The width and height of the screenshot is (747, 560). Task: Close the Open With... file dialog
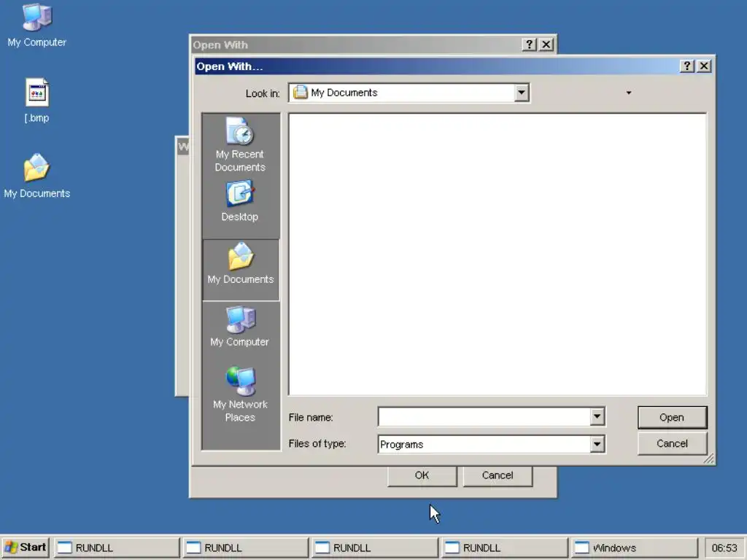tap(704, 66)
